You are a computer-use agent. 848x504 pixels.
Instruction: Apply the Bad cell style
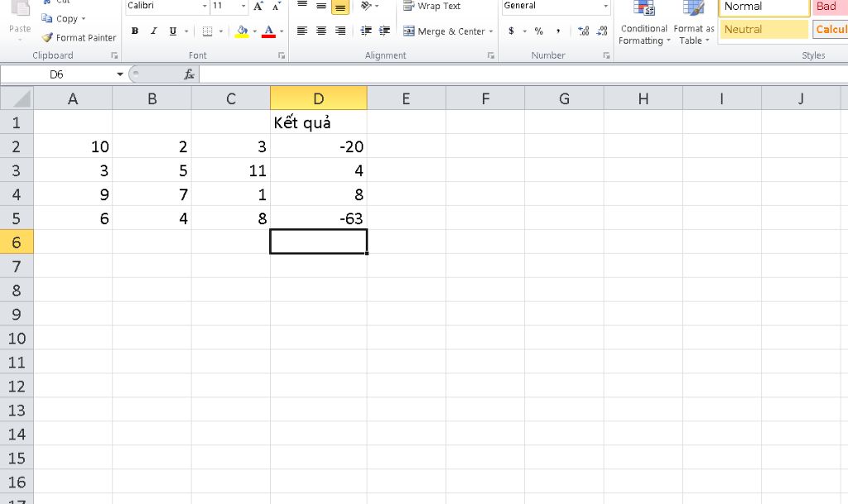click(830, 7)
